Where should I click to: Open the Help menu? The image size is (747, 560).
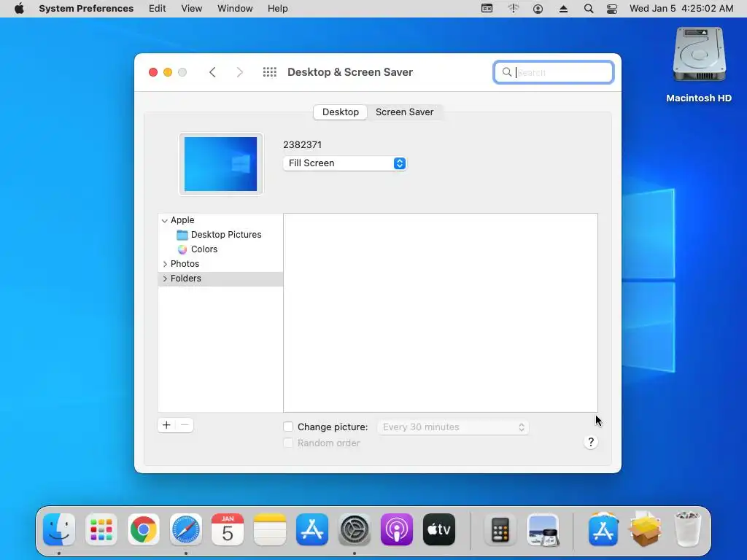[277, 9]
